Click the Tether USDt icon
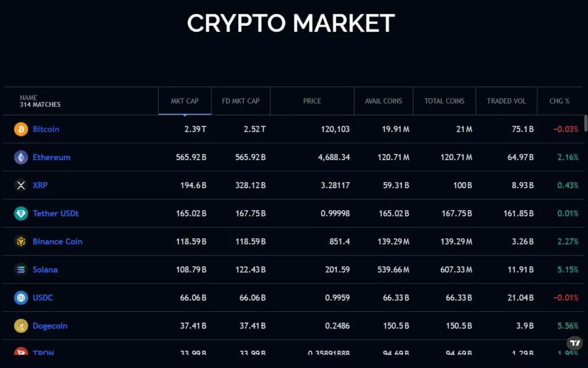This screenshot has width=588, height=368. point(21,214)
